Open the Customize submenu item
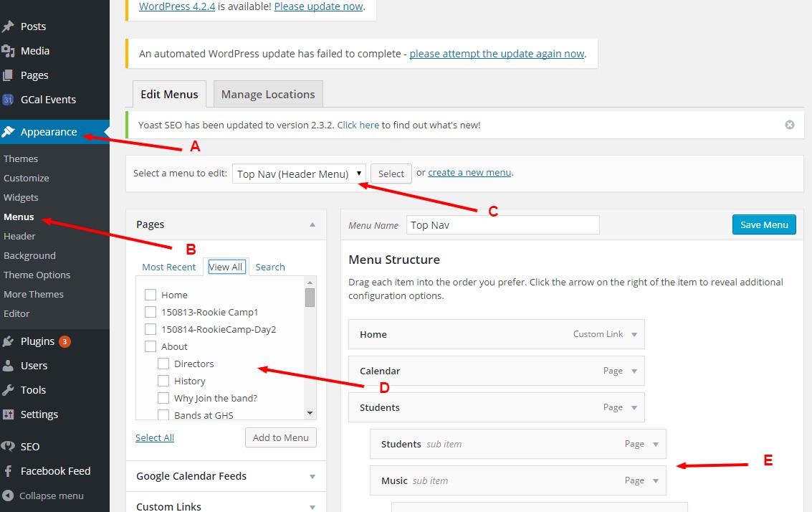Viewport: 812px width, 512px height. tap(27, 179)
